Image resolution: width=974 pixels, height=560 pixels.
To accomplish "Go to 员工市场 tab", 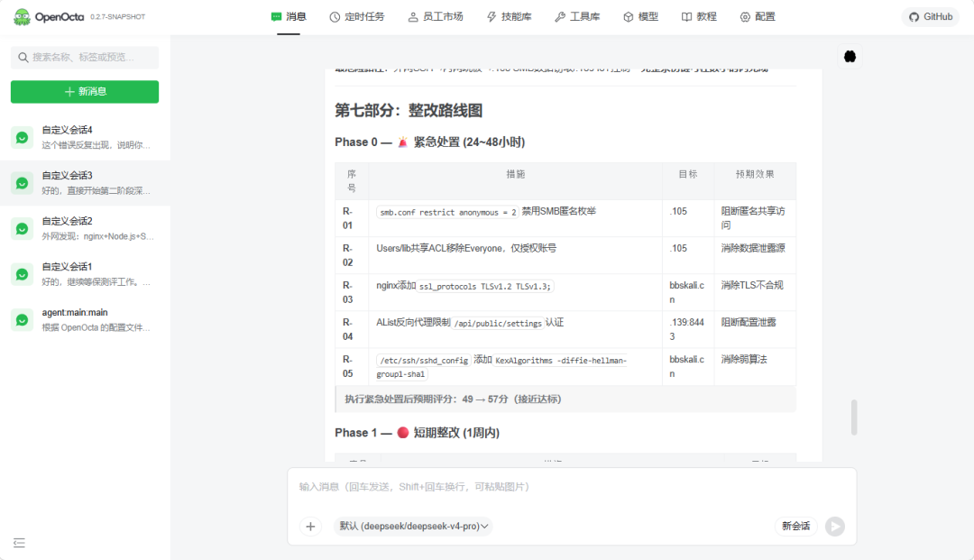I will (x=436, y=17).
